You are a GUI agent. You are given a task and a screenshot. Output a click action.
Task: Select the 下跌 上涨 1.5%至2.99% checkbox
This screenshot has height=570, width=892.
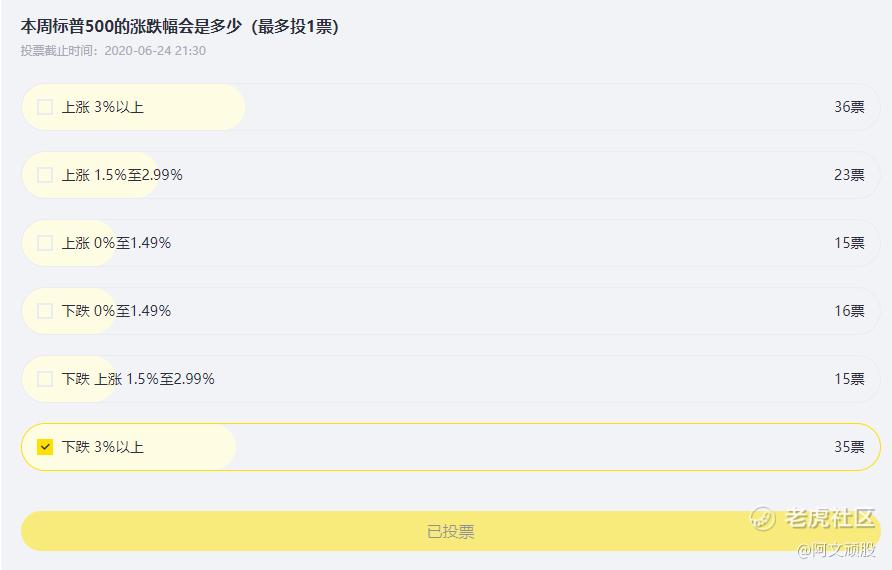[x=45, y=379]
